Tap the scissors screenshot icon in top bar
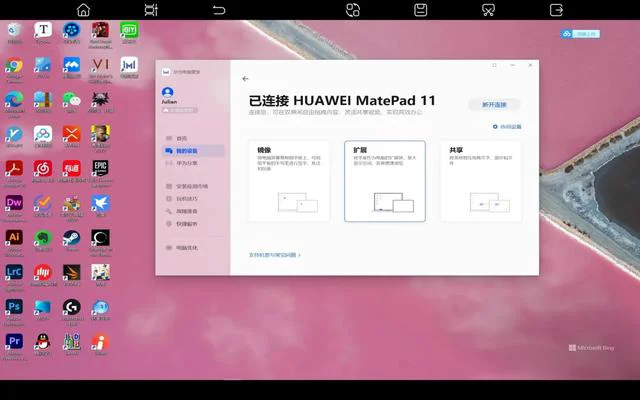 click(488, 10)
